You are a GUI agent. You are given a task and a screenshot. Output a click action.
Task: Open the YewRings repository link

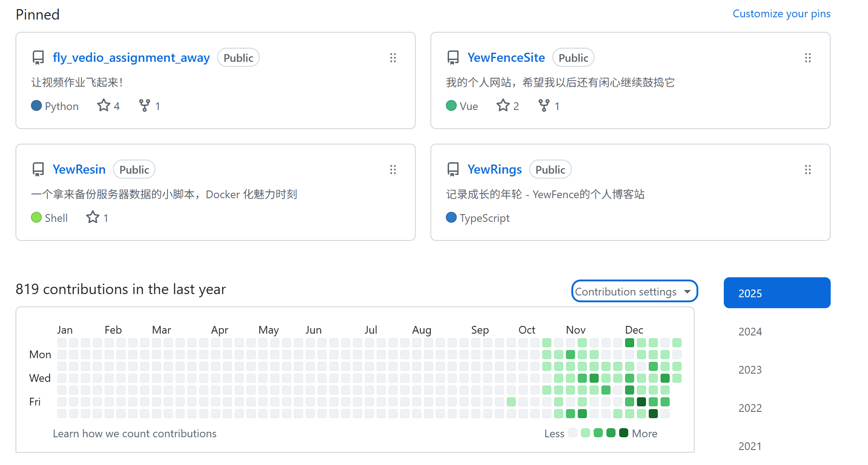[495, 170]
